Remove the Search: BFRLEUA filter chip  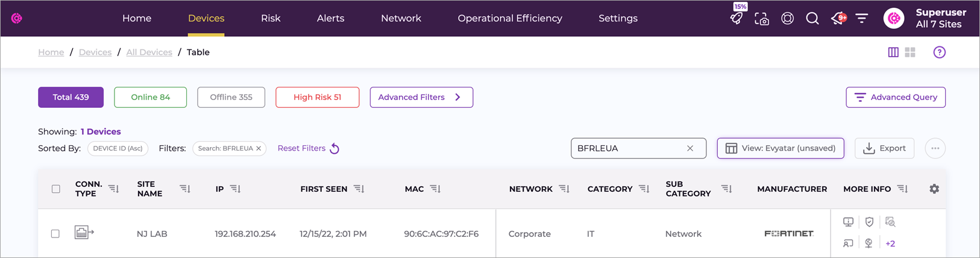tap(259, 148)
